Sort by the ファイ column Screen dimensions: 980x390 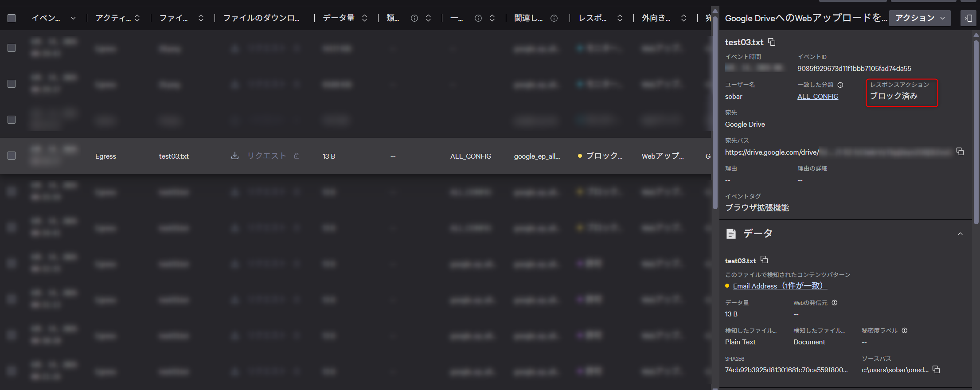click(x=201, y=18)
